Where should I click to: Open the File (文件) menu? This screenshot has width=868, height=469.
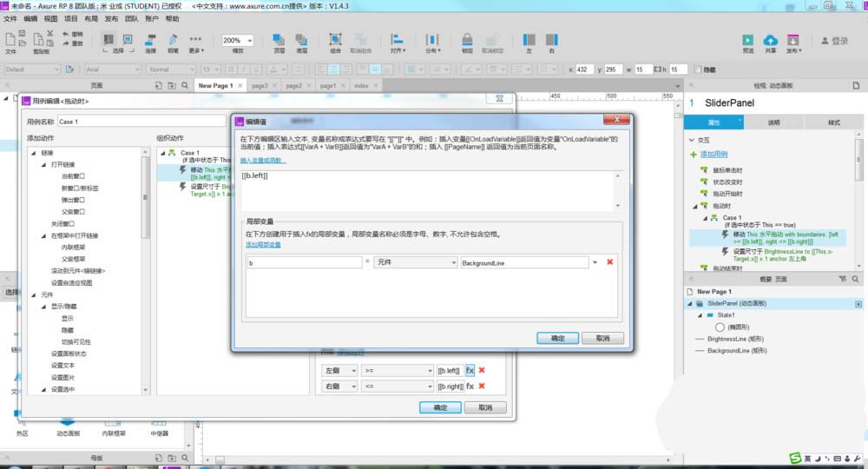point(10,19)
